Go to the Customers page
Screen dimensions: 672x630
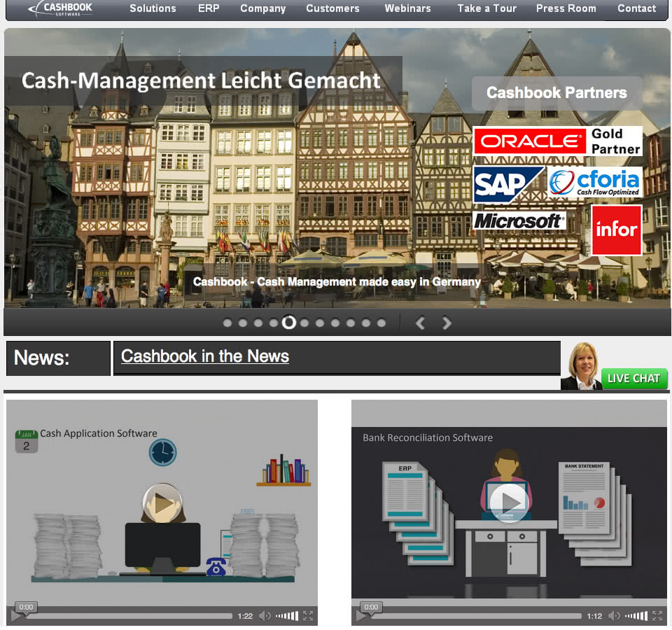332,8
